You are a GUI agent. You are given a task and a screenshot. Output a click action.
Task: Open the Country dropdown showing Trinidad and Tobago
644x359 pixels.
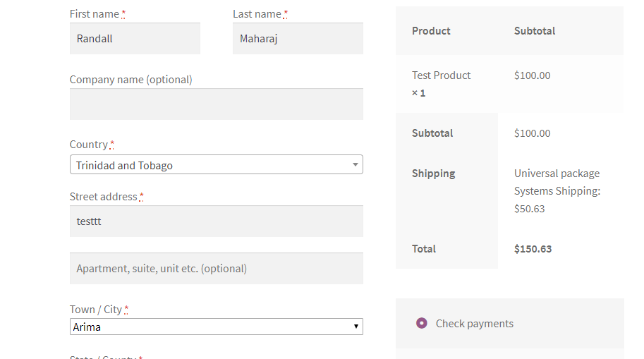212,165
